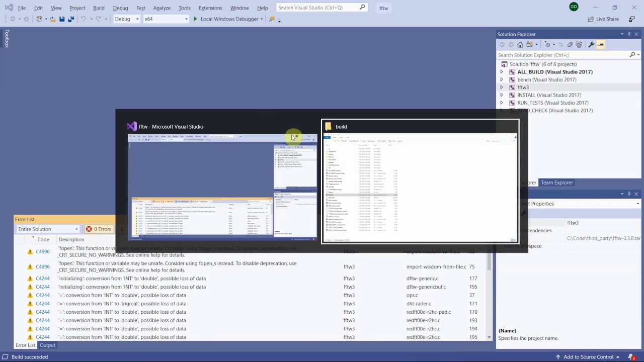Viewport: 644px width, 362px height.
Task: Toggle auto-hide pin on Properties panel
Action: 629,194
